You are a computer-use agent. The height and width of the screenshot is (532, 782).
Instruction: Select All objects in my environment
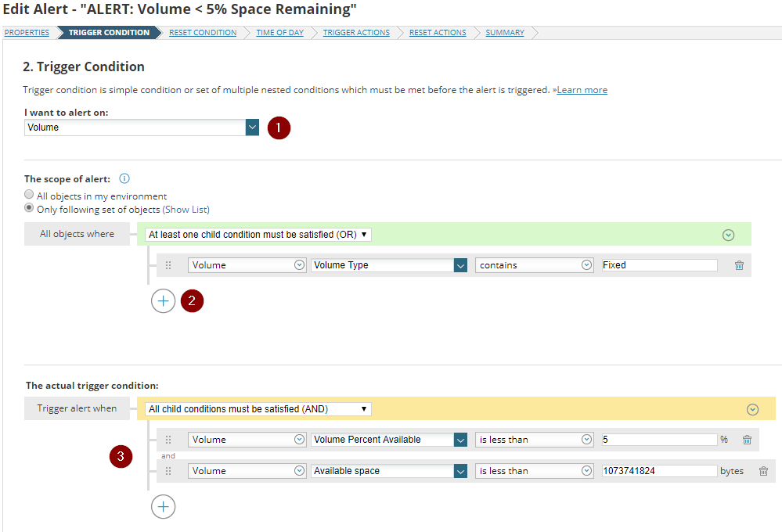[29, 196]
